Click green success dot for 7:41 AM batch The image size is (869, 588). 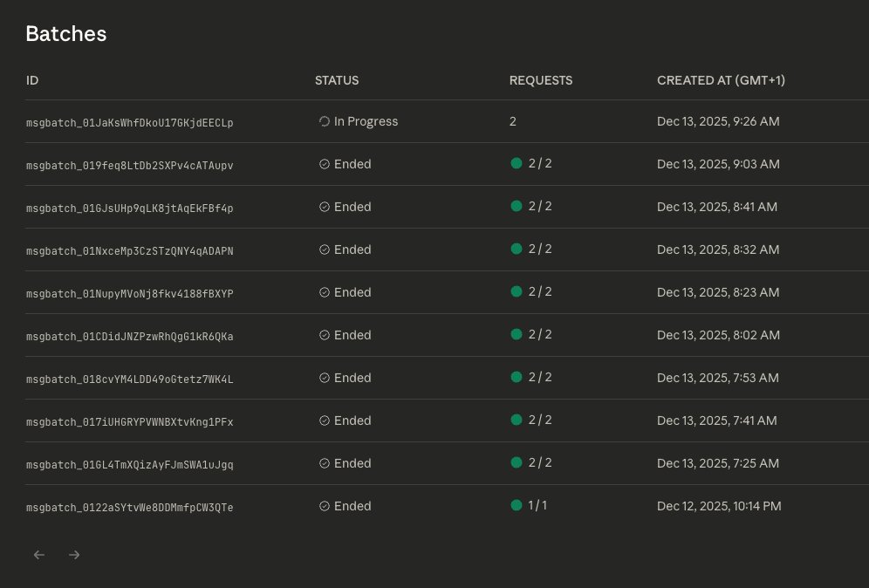pyautogui.click(x=516, y=420)
